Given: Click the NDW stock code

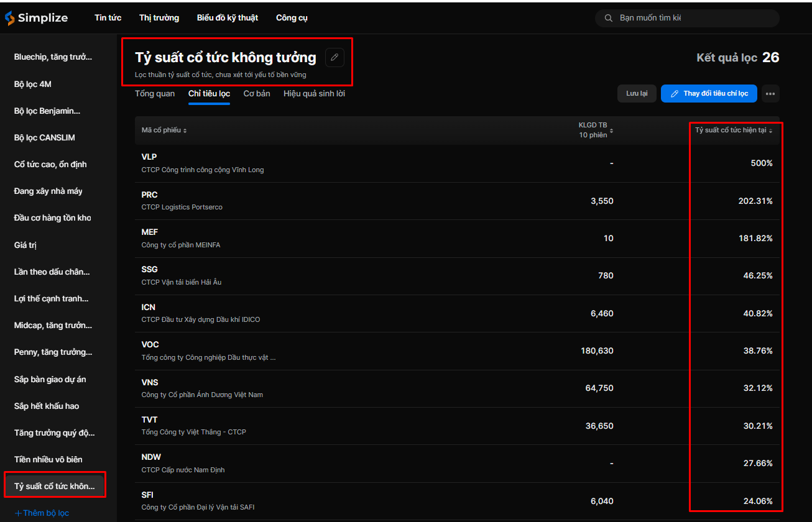Looking at the screenshot, I should (152, 457).
